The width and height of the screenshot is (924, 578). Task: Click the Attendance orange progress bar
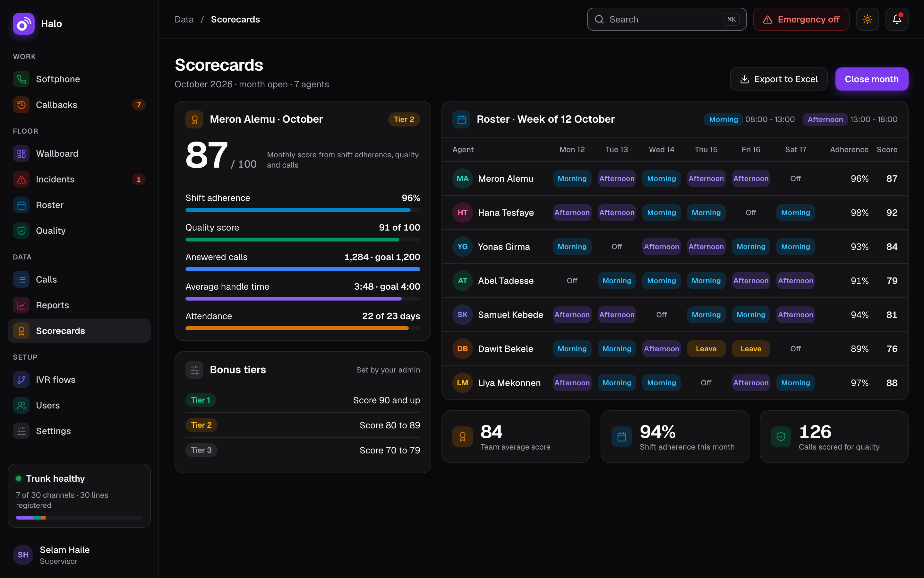tap(303, 328)
